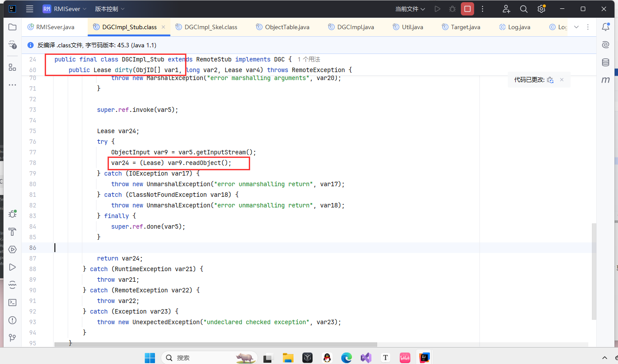Open the Git branch tool window

pyautogui.click(x=12, y=338)
